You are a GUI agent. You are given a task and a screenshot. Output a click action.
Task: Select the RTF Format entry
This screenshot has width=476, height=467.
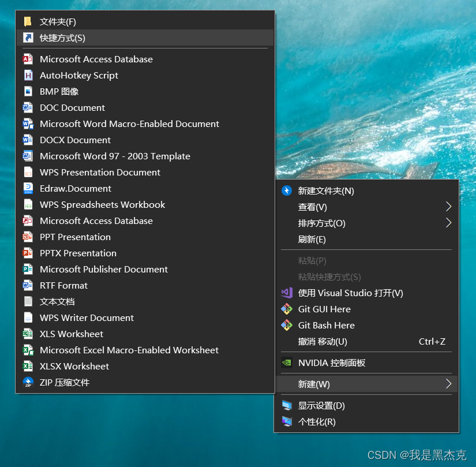coord(145,285)
